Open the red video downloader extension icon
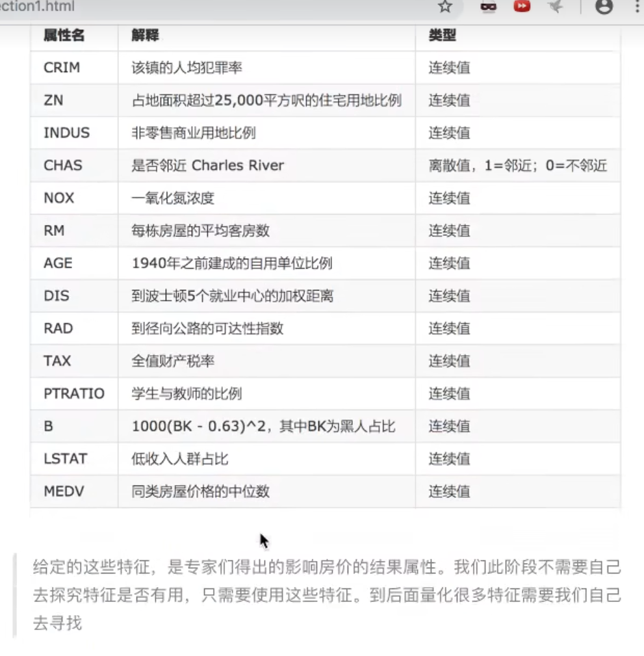 click(522, 6)
